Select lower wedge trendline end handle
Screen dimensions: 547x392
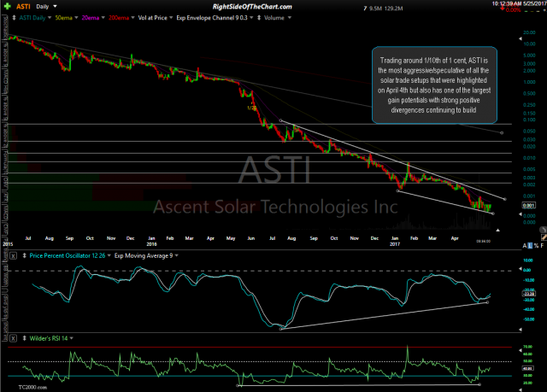493,214
